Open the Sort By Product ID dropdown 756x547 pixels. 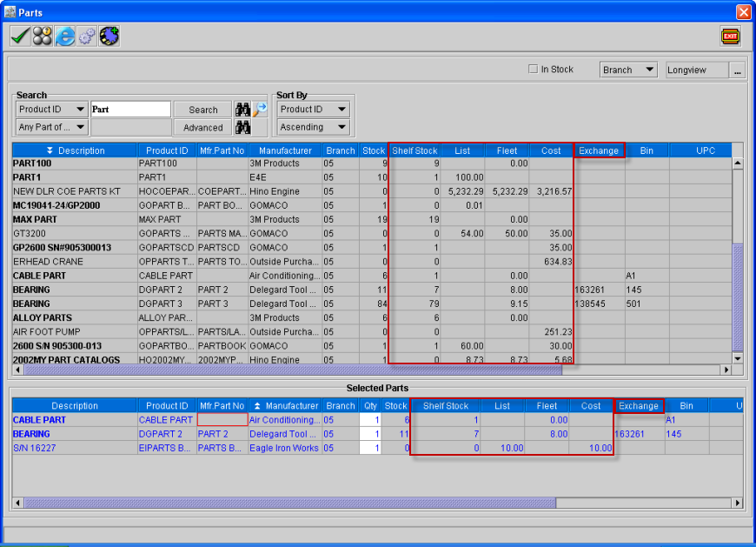(313, 110)
